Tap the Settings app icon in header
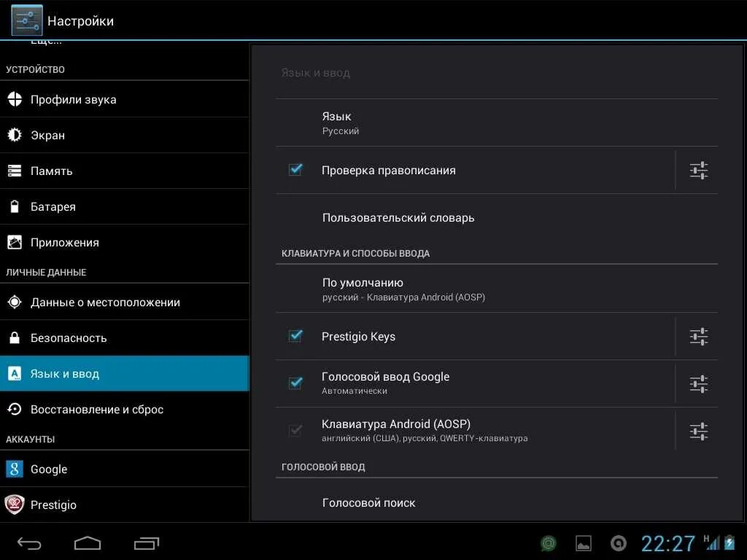The width and height of the screenshot is (747, 560). point(27,20)
